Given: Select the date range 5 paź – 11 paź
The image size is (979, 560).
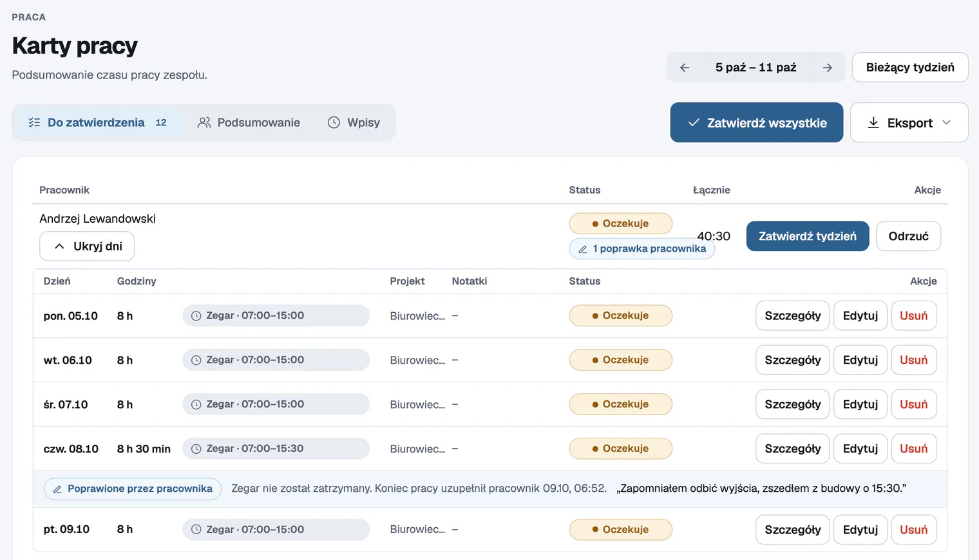Looking at the screenshot, I should click(756, 68).
